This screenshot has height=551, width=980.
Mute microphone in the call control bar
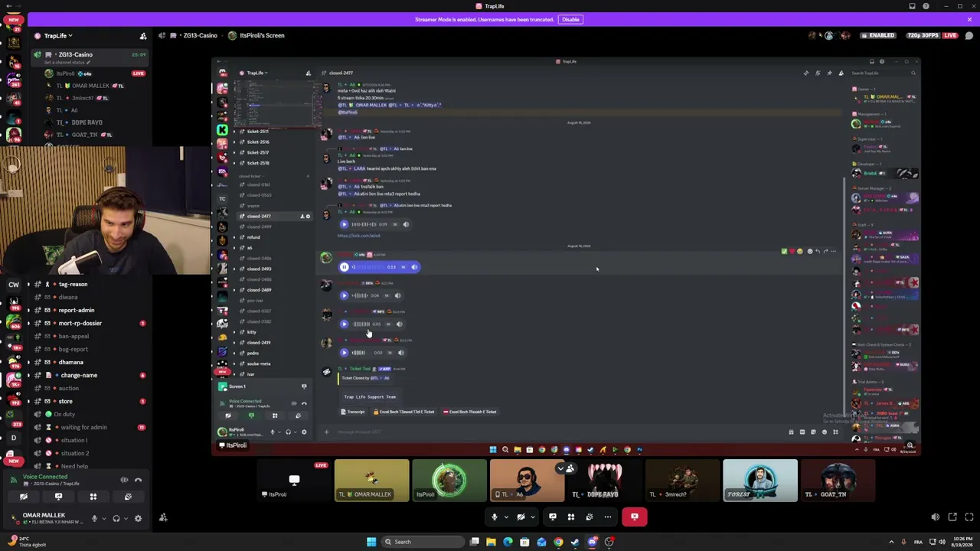click(x=495, y=517)
